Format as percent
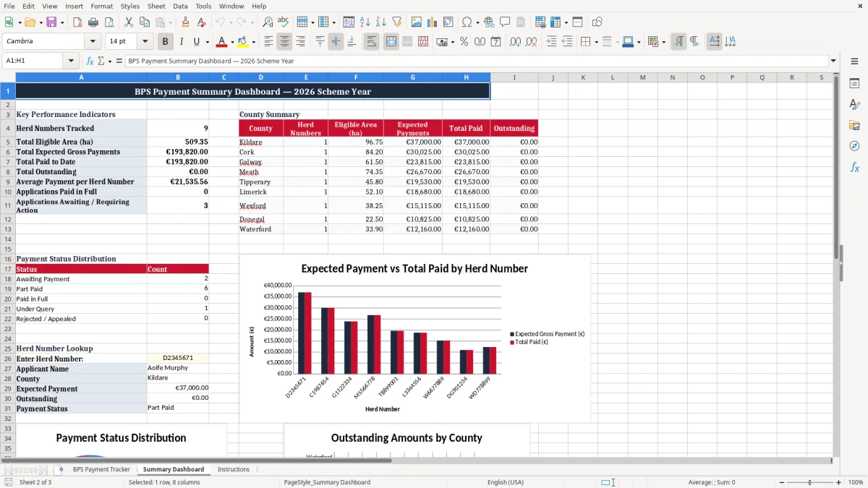868x488 pixels. [464, 42]
